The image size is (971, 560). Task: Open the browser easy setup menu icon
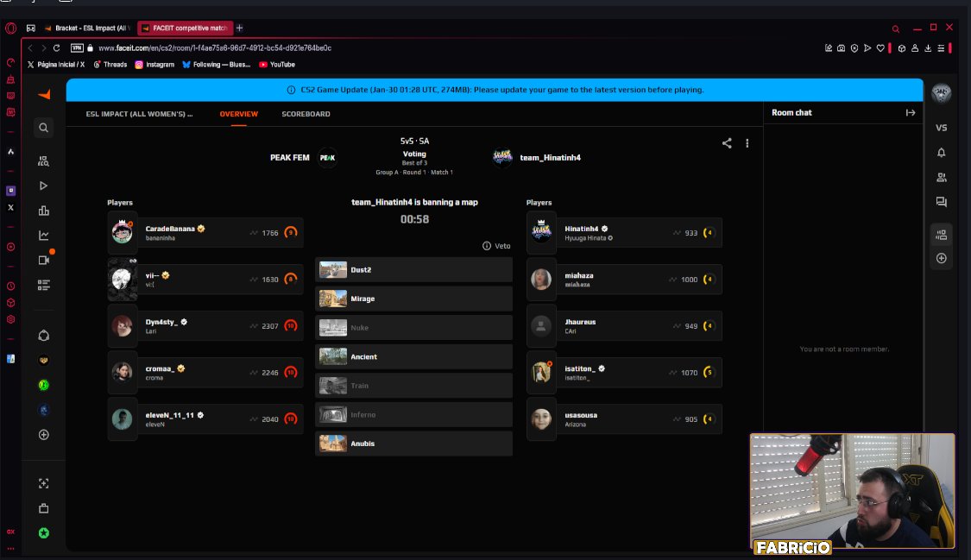[941, 47]
